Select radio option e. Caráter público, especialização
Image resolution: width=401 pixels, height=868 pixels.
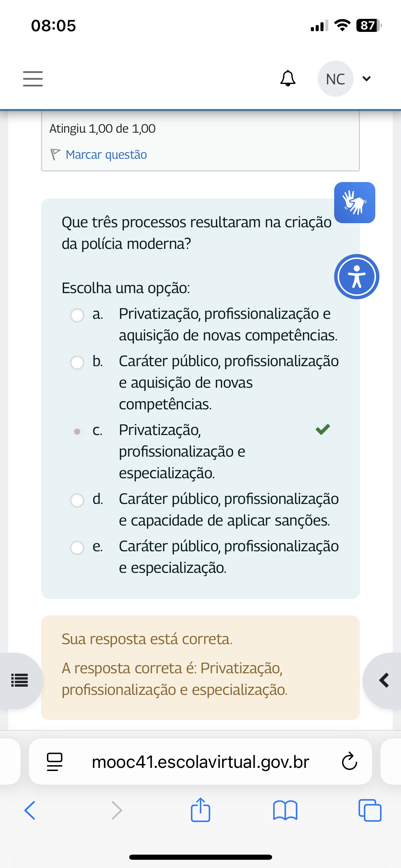77,547
